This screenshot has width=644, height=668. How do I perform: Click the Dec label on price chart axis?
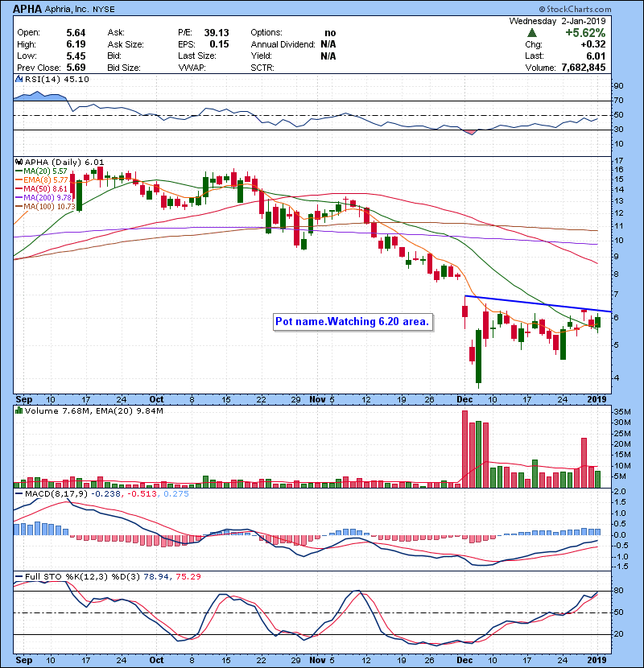(x=464, y=400)
